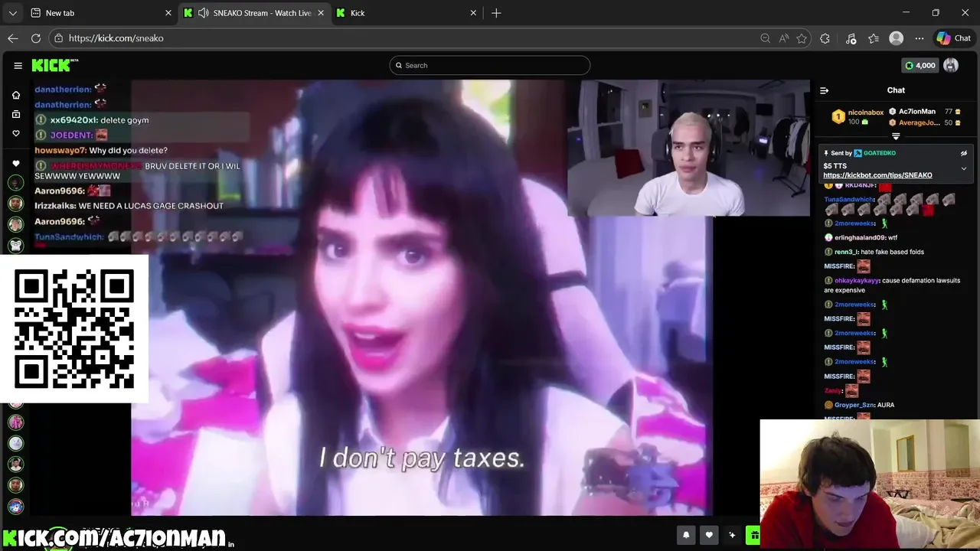View site information lock icon
The width and height of the screenshot is (980, 551).
click(x=58, y=38)
